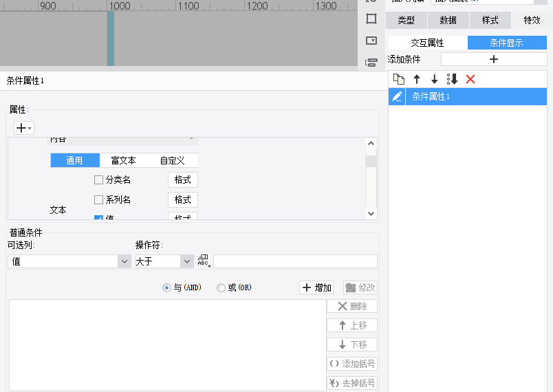553x392 pixels.
Task: Click the pencil edit icon for 条件属性1
Action: (397, 97)
